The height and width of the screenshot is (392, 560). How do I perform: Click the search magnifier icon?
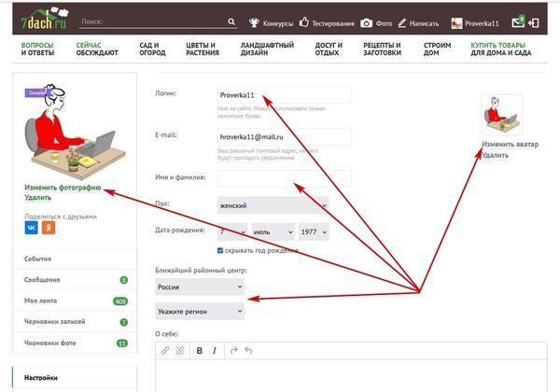tap(231, 21)
